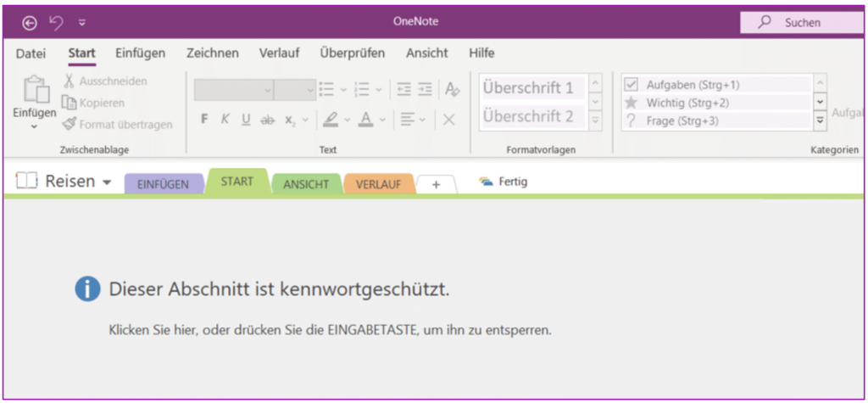
Task: Click Ausschneiden scissors button
Action: [104, 81]
